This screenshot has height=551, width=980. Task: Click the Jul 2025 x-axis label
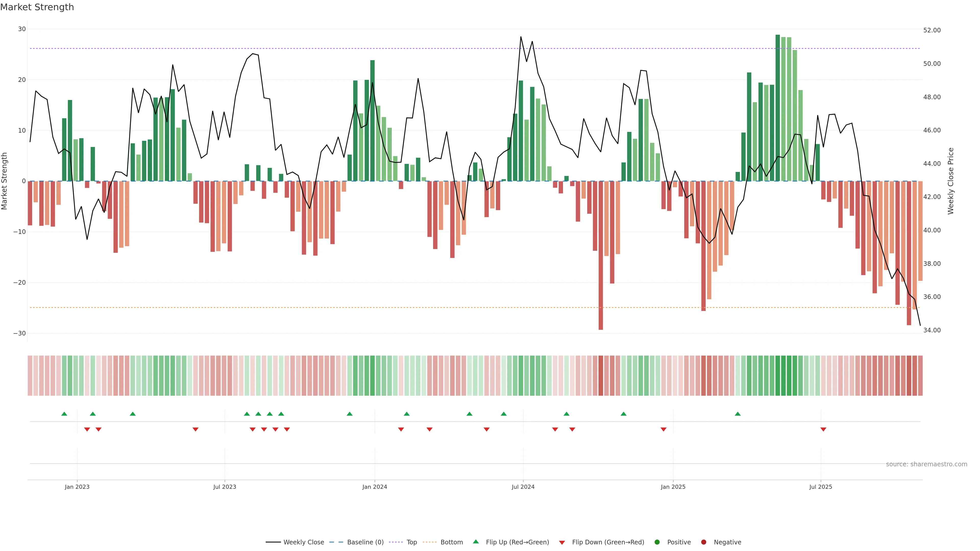point(820,487)
